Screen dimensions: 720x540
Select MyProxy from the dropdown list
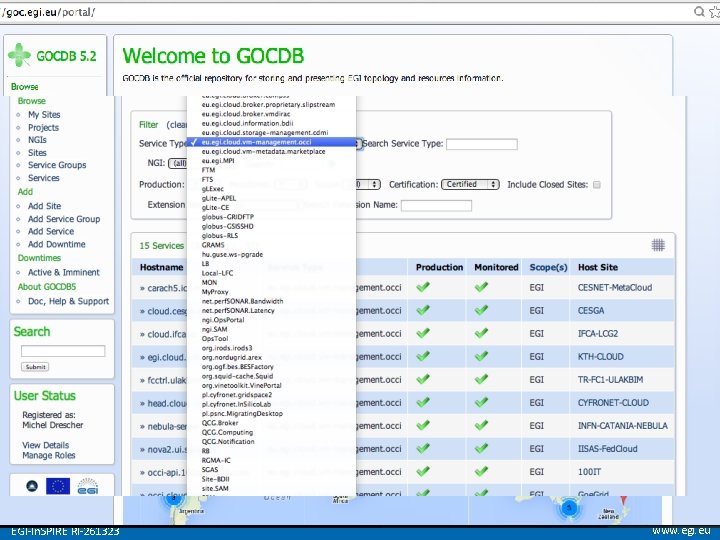215,292
